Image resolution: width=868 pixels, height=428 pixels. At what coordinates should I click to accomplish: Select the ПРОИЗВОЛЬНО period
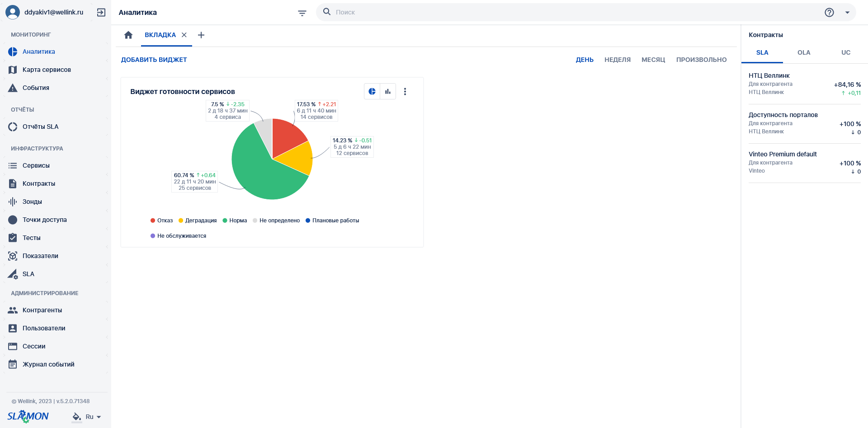click(701, 60)
